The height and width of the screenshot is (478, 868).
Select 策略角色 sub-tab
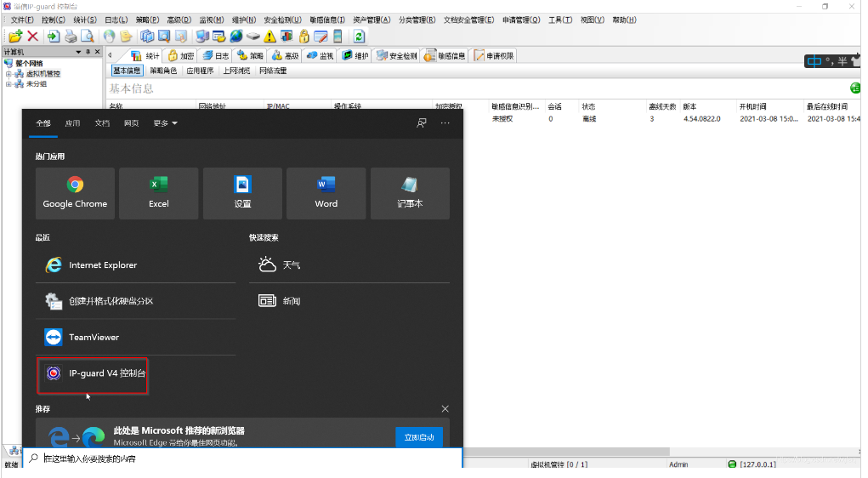pyautogui.click(x=163, y=71)
